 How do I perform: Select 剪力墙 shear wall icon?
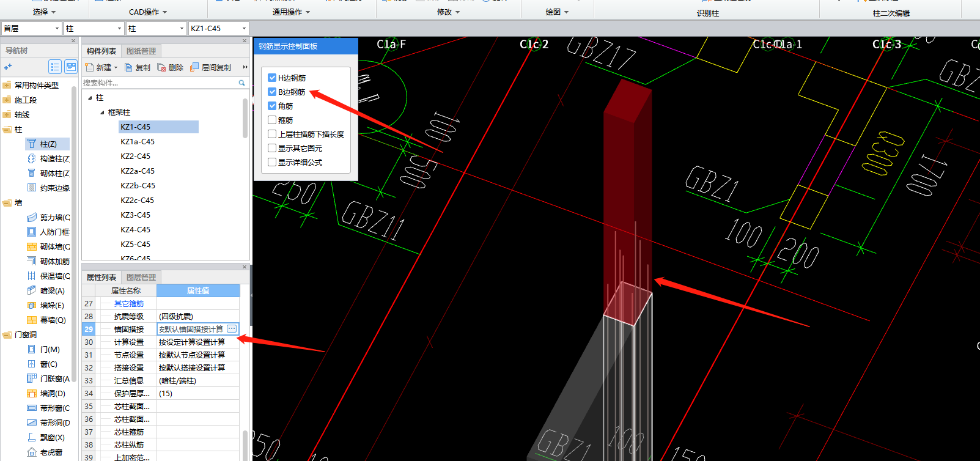click(32, 217)
